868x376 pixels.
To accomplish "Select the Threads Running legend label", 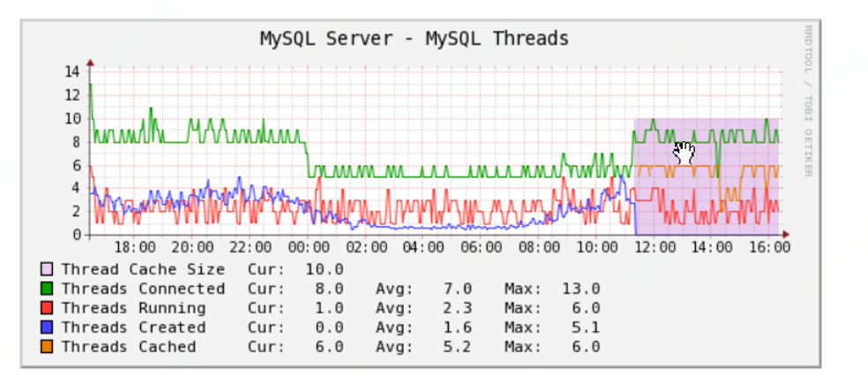I will click(133, 308).
